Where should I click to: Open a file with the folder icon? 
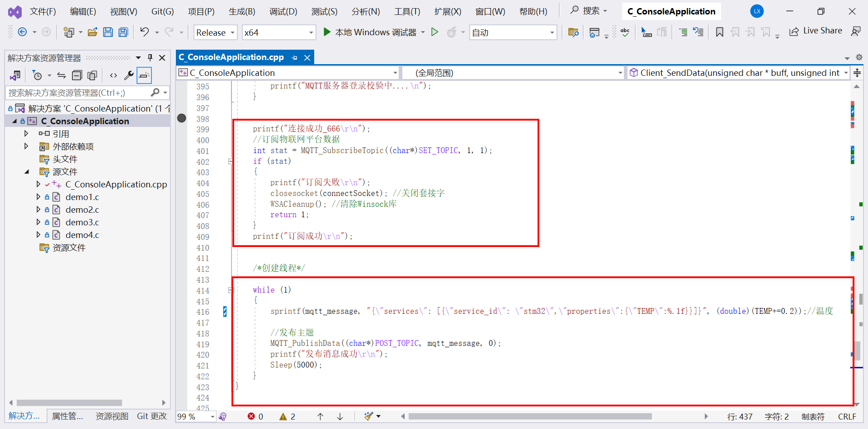tap(93, 32)
